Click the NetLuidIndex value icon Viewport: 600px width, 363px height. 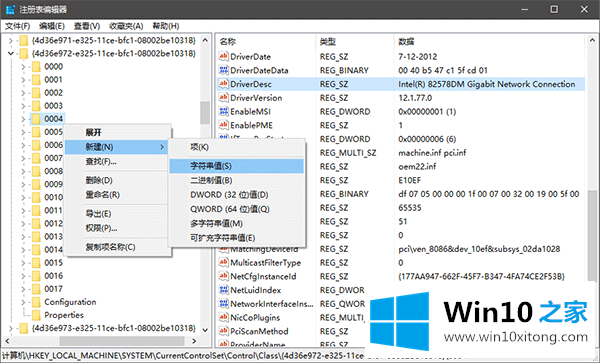point(223,290)
